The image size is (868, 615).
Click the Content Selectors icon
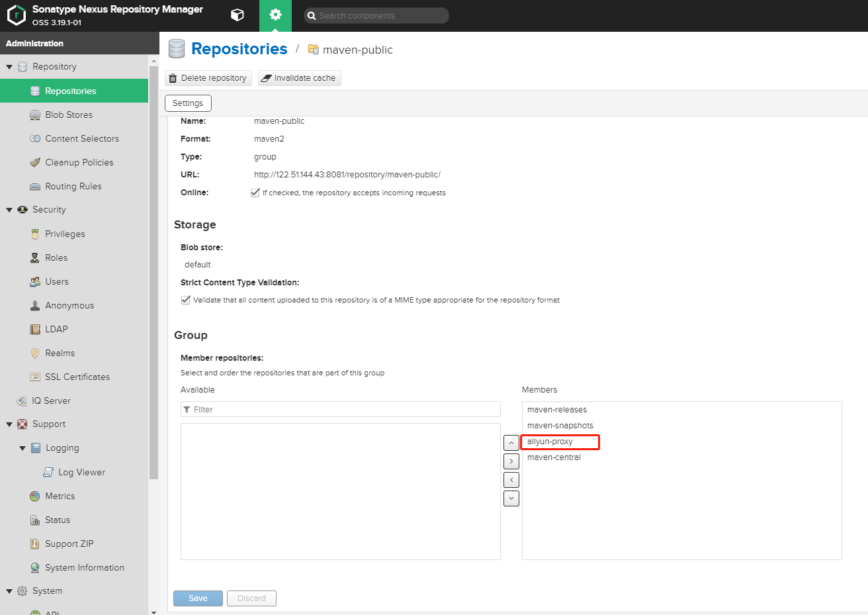click(x=35, y=138)
